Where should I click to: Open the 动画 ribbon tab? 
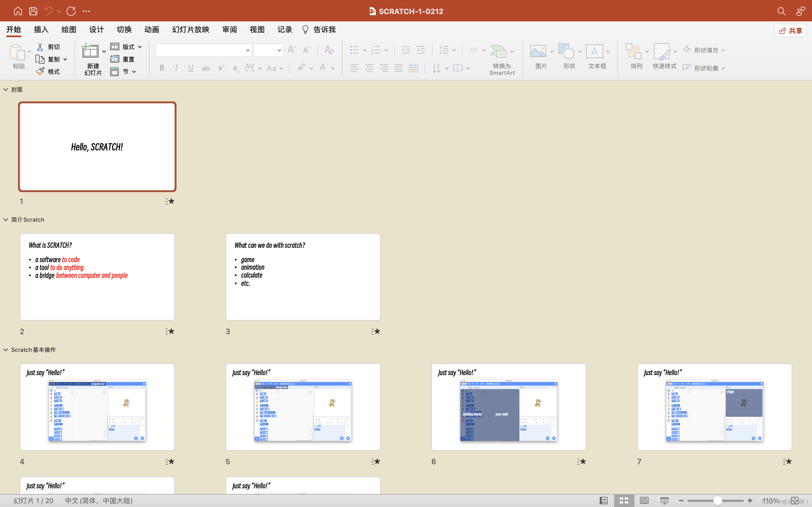(152, 30)
